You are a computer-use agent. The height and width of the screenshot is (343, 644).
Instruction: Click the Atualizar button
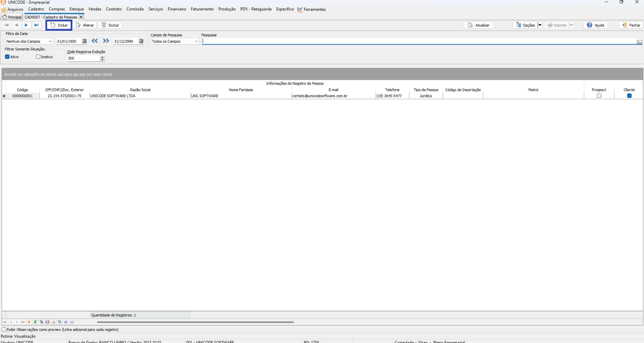tap(479, 25)
